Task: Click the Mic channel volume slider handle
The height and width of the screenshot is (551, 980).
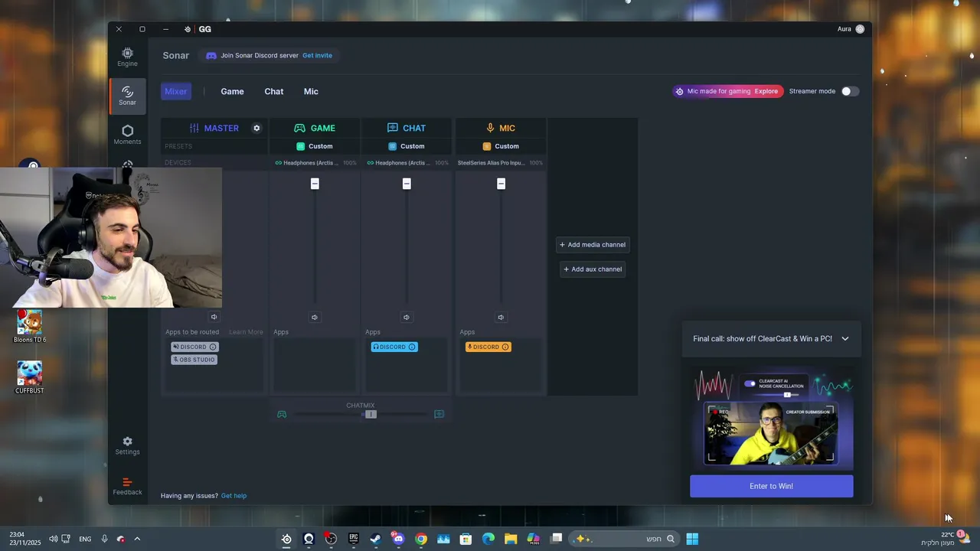Action: pos(501,184)
